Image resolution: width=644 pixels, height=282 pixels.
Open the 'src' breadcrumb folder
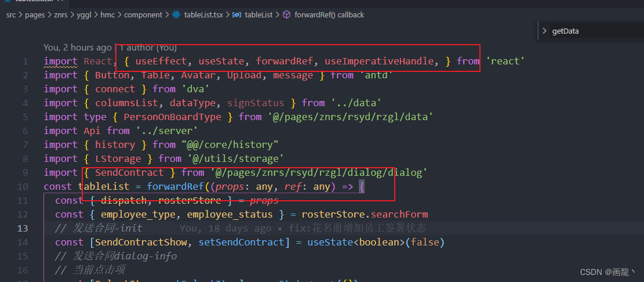click(x=11, y=15)
